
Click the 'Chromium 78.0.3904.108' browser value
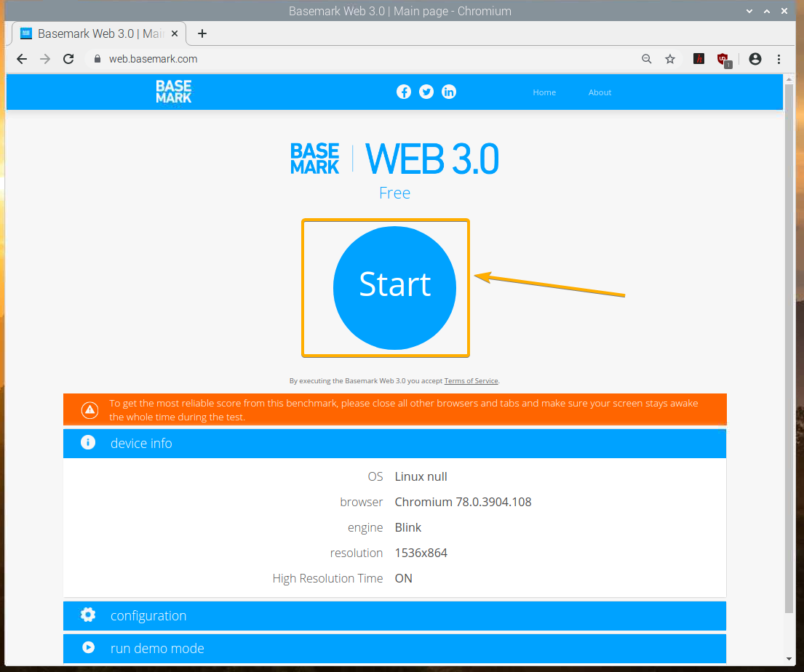click(x=463, y=502)
